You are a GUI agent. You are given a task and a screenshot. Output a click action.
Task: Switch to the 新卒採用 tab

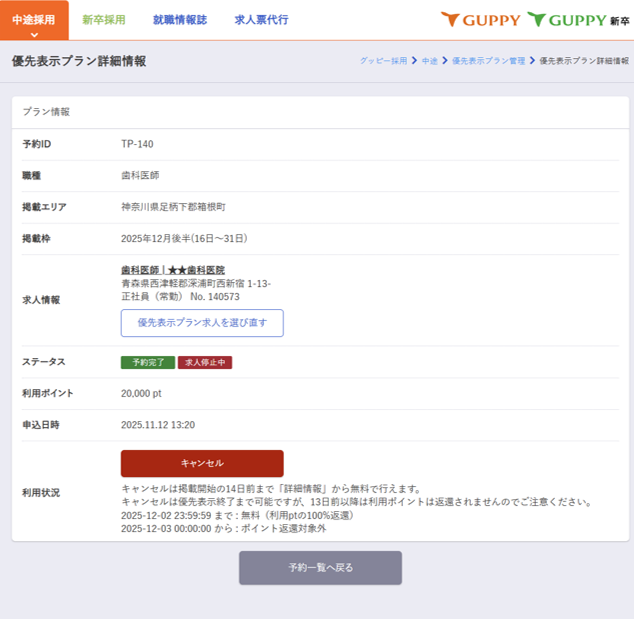tap(104, 19)
